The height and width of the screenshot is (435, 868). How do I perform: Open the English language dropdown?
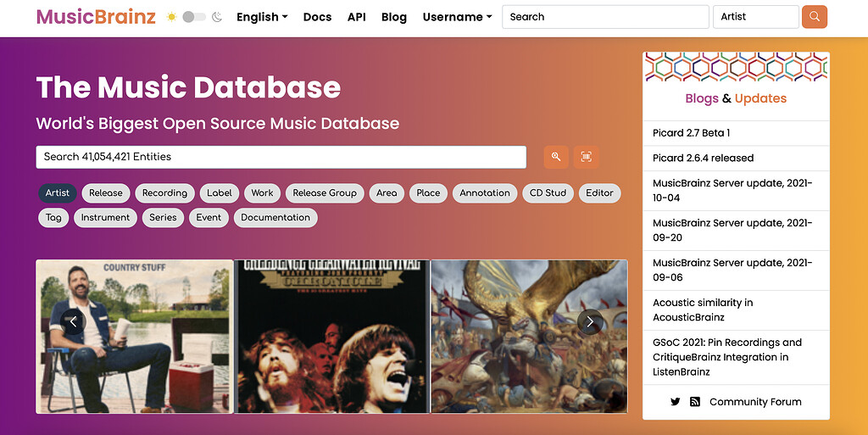pos(263,17)
